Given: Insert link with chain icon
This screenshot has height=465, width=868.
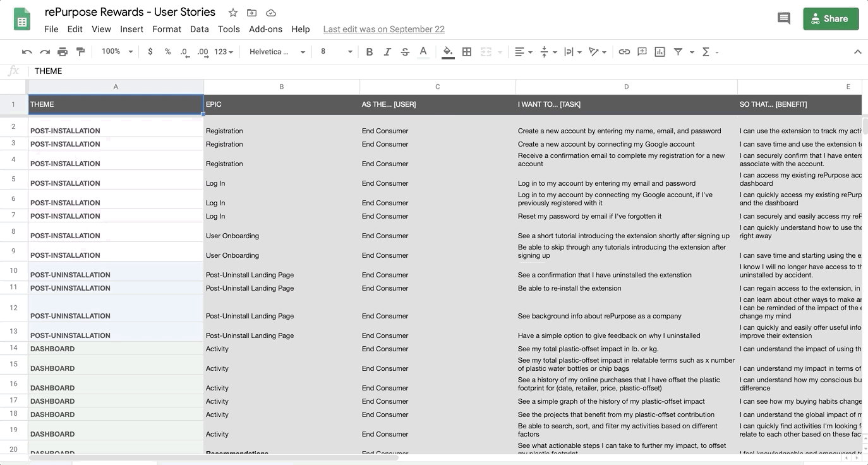Looking at the screenshot, I should coord(624,52).
